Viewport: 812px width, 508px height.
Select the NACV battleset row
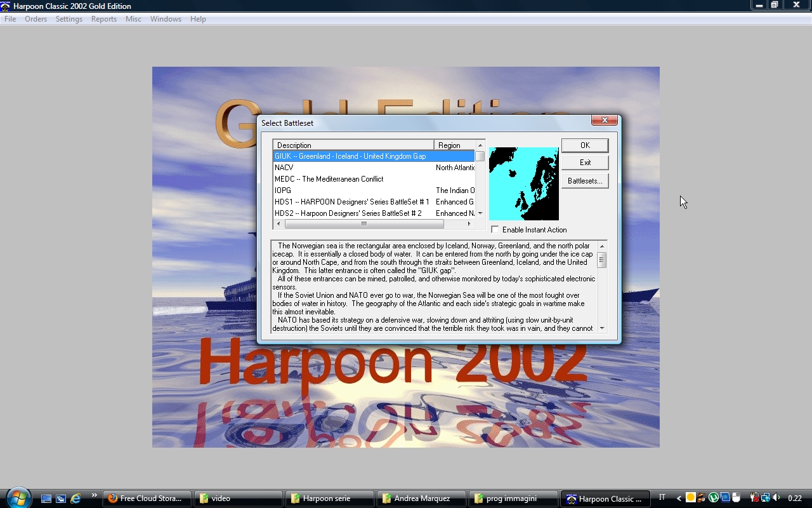pyautogui.click(x=374, y=168)
